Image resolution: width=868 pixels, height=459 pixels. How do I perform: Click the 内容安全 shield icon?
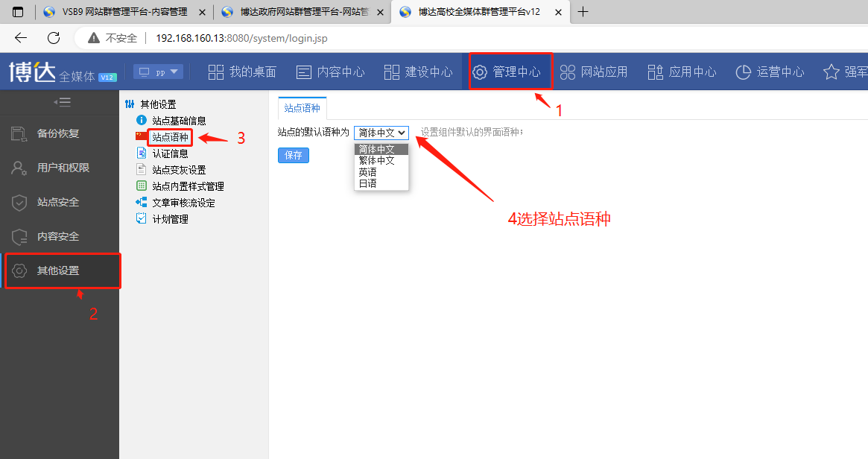[19, 236]
